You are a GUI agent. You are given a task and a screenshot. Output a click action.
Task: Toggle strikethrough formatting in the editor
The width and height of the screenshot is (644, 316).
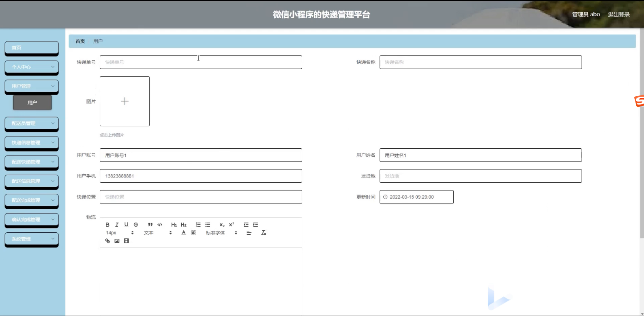136,225
